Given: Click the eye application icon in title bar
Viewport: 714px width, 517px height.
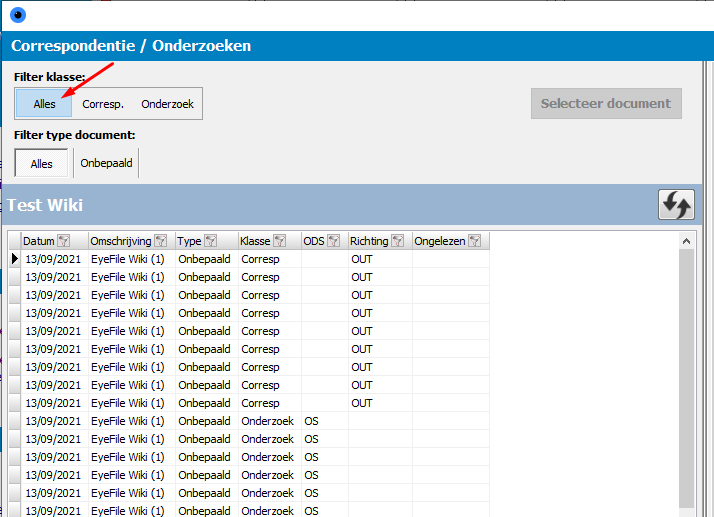Looking at the screenshot, I should tap(18, 15).
